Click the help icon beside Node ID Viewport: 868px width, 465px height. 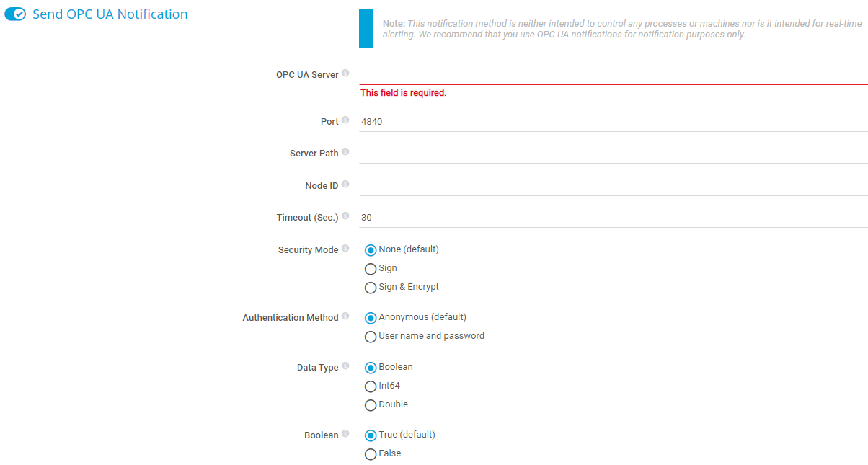click(346, 185)
